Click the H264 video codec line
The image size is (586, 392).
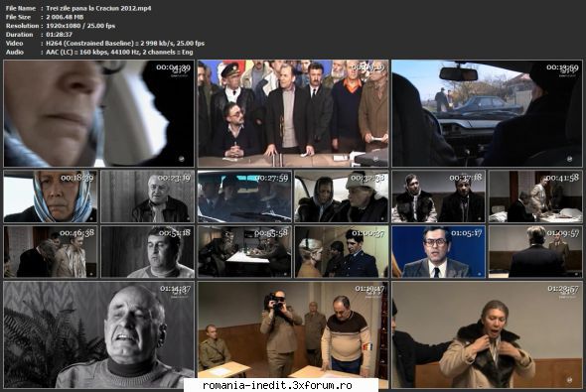coord(125,44)
